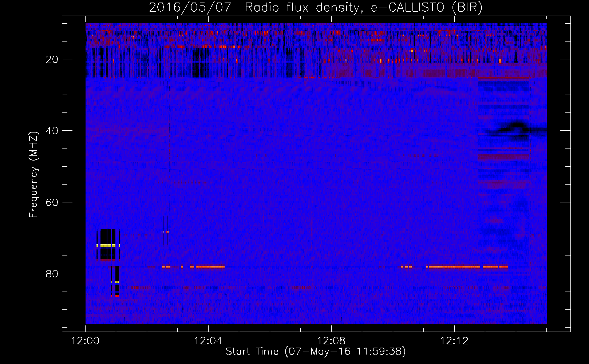
Task: Click the 12:12 time tick label
Action: 454,341
